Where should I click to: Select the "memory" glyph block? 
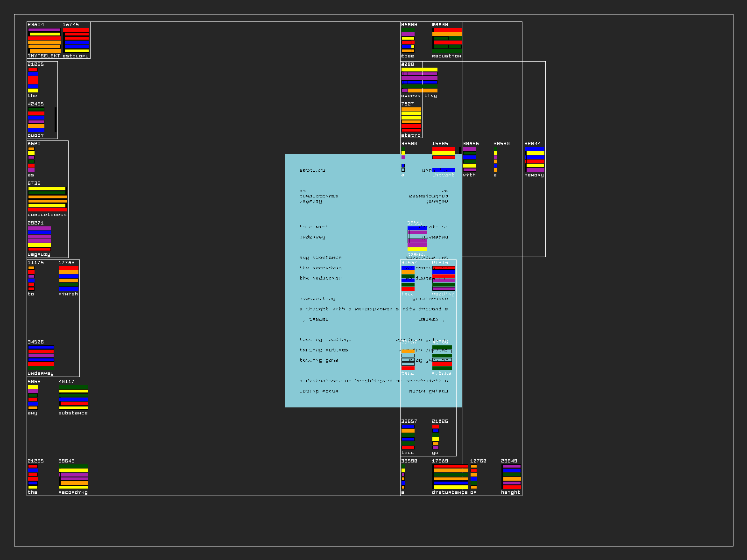point(535,160)
